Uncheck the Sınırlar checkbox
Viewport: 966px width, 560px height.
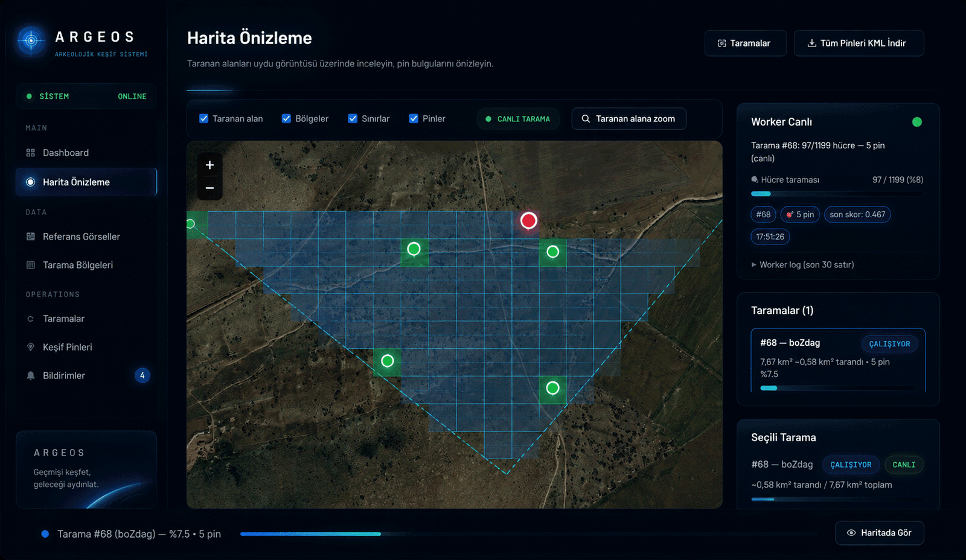coord(353,119)
